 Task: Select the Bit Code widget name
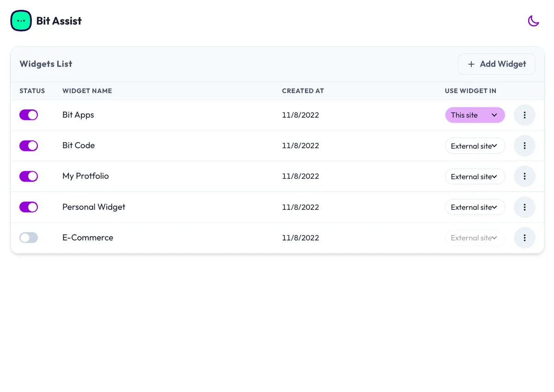tap(78, 145)
